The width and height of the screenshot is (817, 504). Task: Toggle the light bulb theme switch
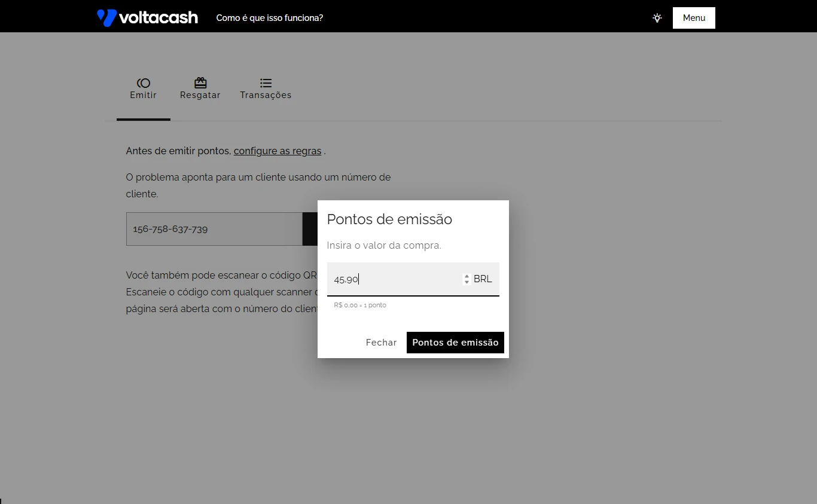coord(657,18)
